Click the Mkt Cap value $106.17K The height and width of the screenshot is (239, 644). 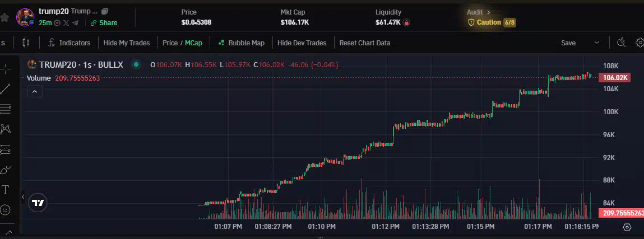[295, 22]
